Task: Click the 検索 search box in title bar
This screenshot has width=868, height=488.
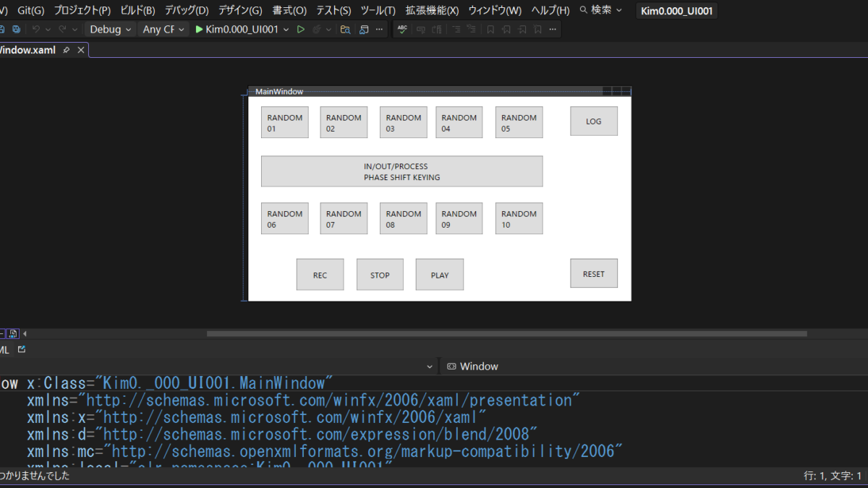Action: pos(601,10)
